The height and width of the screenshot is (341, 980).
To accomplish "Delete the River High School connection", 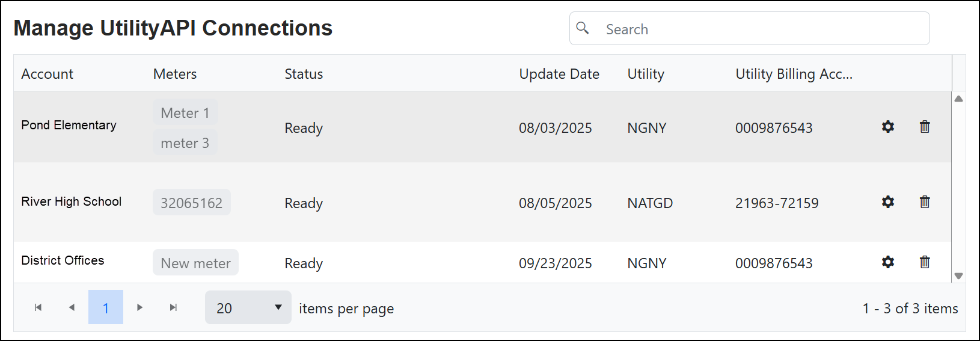I will [x=925, y=202].
